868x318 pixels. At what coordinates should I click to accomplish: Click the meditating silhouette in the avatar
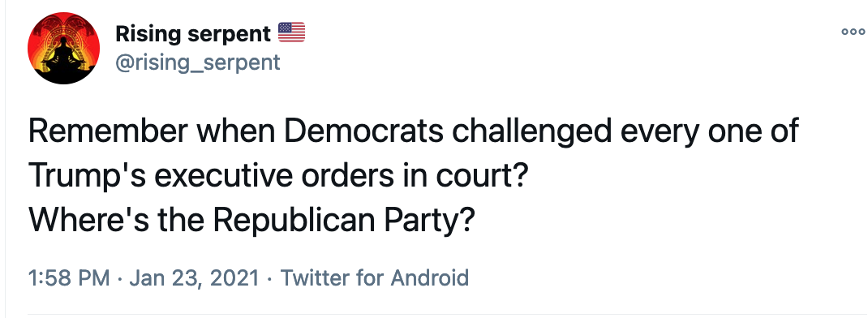tap(65, 54)
